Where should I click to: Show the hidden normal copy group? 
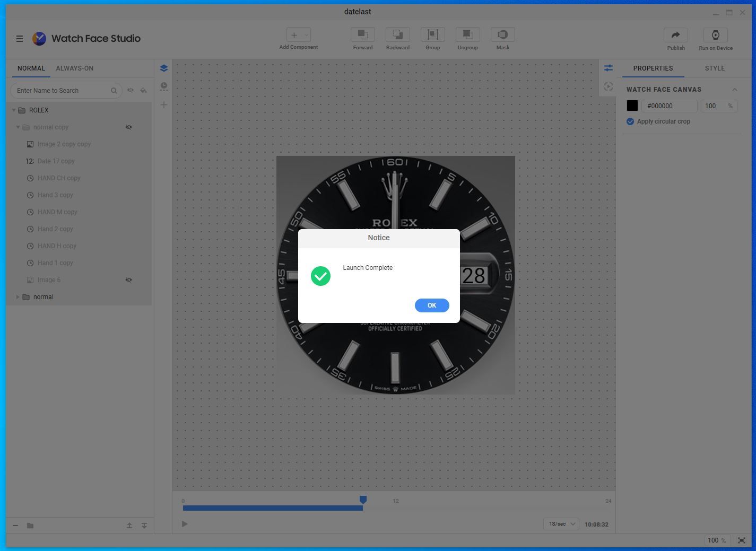click(129, 127)
